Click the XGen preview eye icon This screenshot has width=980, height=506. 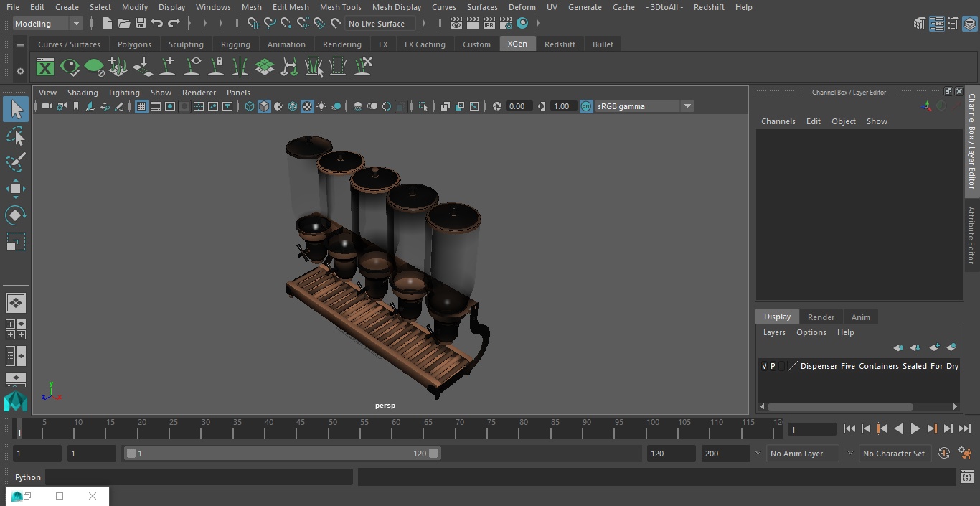click(70, 67)
